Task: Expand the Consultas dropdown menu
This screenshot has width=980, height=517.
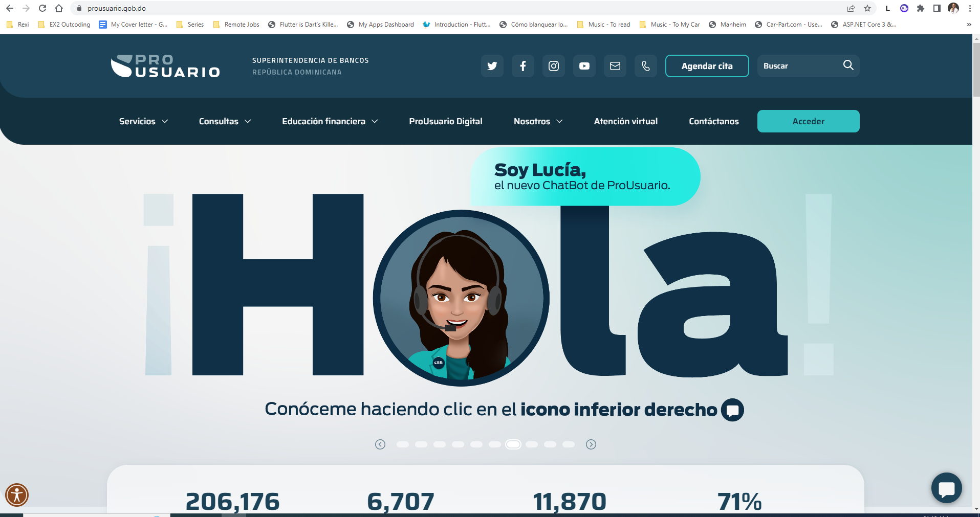Action: [225, 121]
